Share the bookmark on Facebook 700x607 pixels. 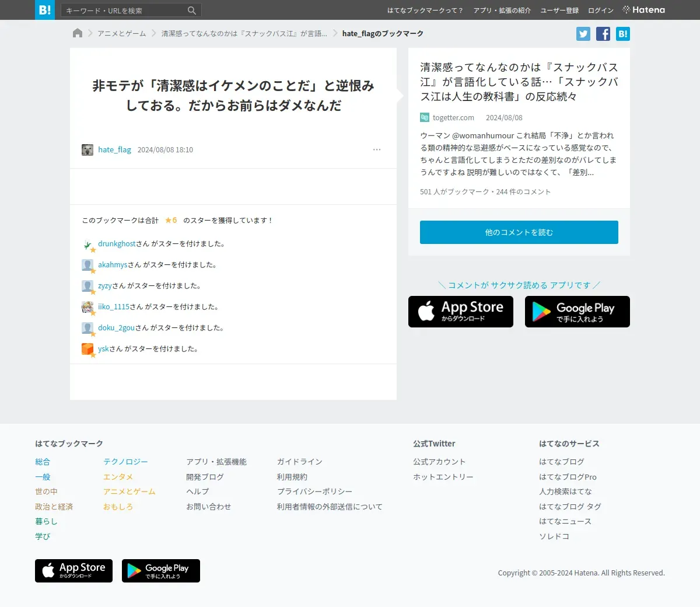coord(603,34)
